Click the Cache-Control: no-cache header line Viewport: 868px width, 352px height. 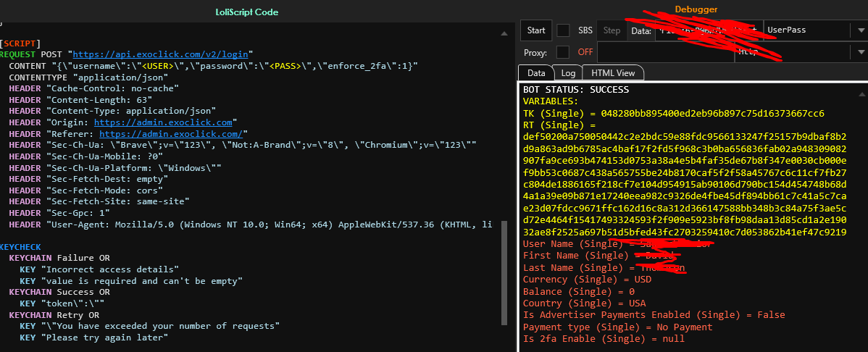pyautogui.click(x=93, y=88)
